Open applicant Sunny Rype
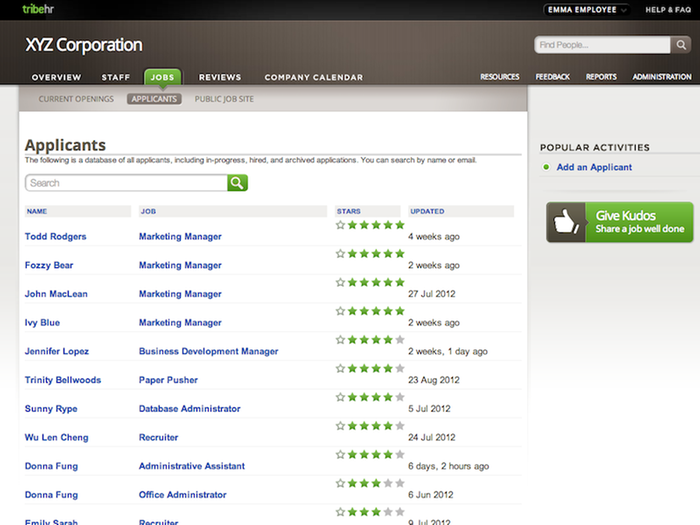 click(51, 408)
